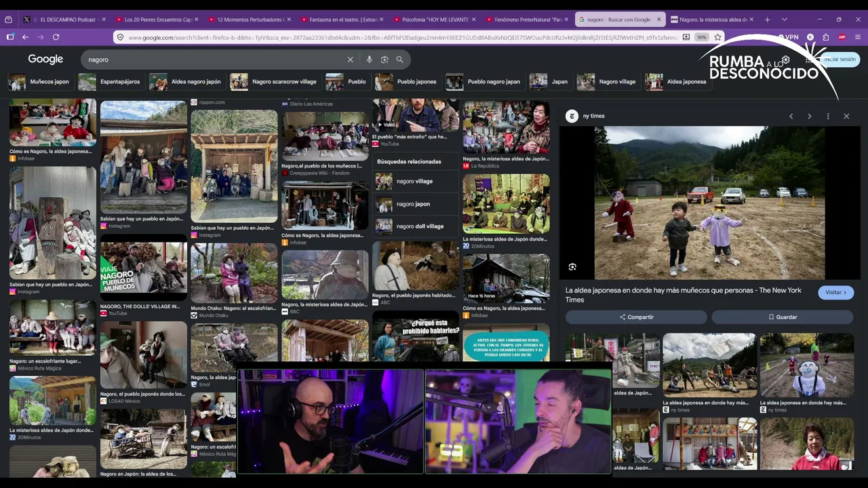Show next image in preview panel

[809, 117]
